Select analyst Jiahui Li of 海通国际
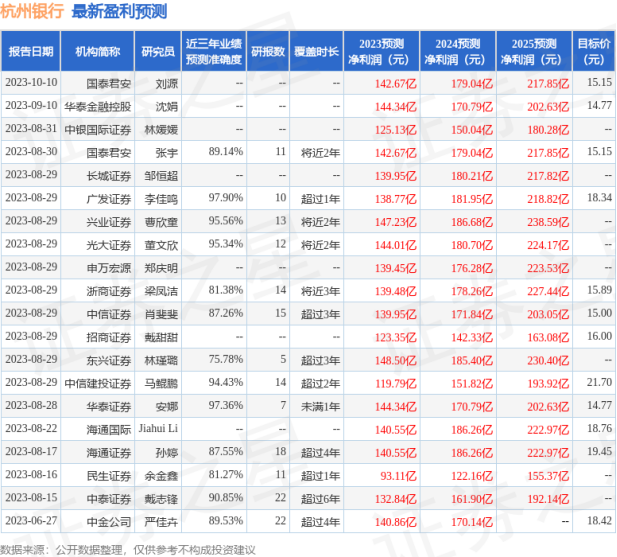617x557 pixels. (159, 428)
